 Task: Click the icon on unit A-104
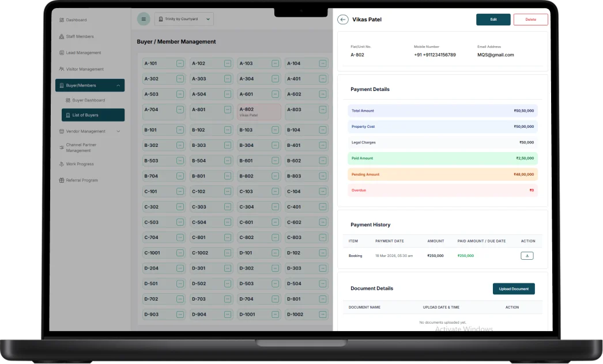(x=323, y=63)
